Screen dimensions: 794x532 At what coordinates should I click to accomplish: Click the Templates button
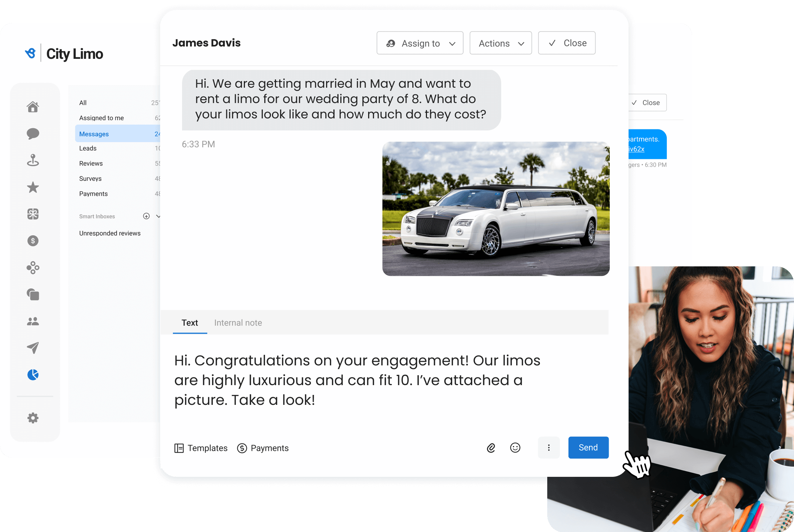click(x=201, y=448)
